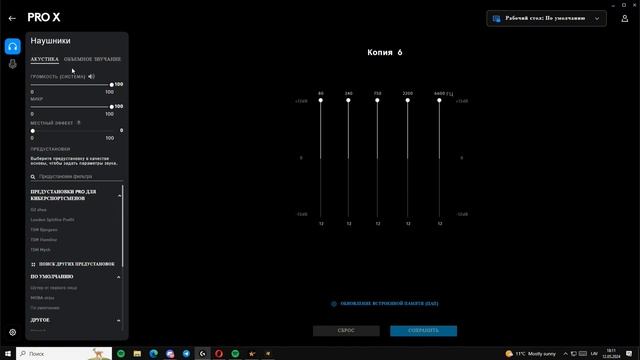This screenshot has height=360, width=640.
Task: Select the London Spitfire Profit preset
Action: coord(52,220)
